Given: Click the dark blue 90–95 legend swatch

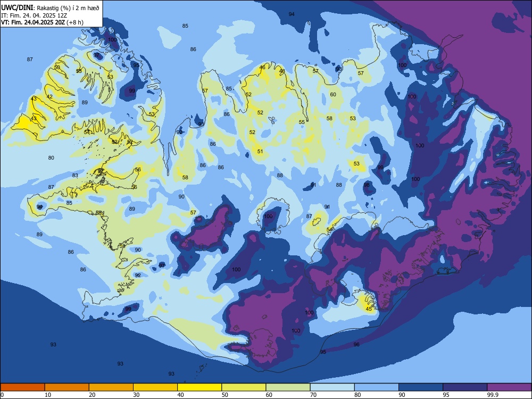Looking at the screenshot, I should [x=421, y=387].
